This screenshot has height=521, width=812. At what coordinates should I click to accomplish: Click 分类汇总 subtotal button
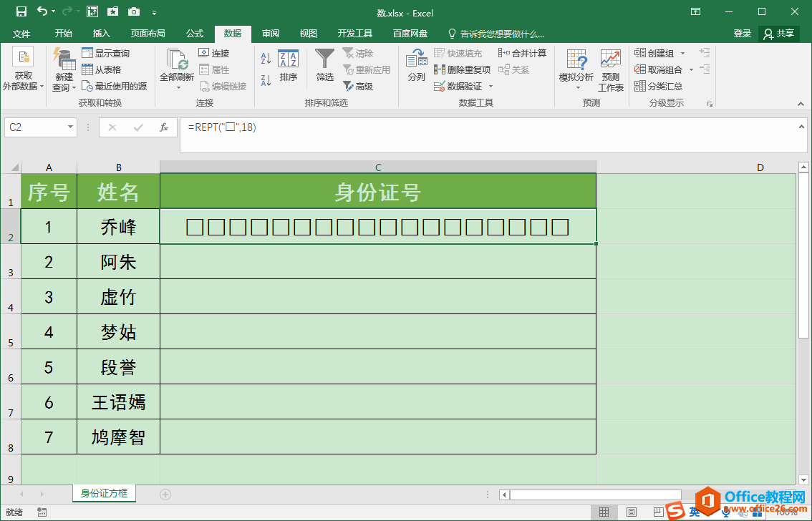pos(659,87)
